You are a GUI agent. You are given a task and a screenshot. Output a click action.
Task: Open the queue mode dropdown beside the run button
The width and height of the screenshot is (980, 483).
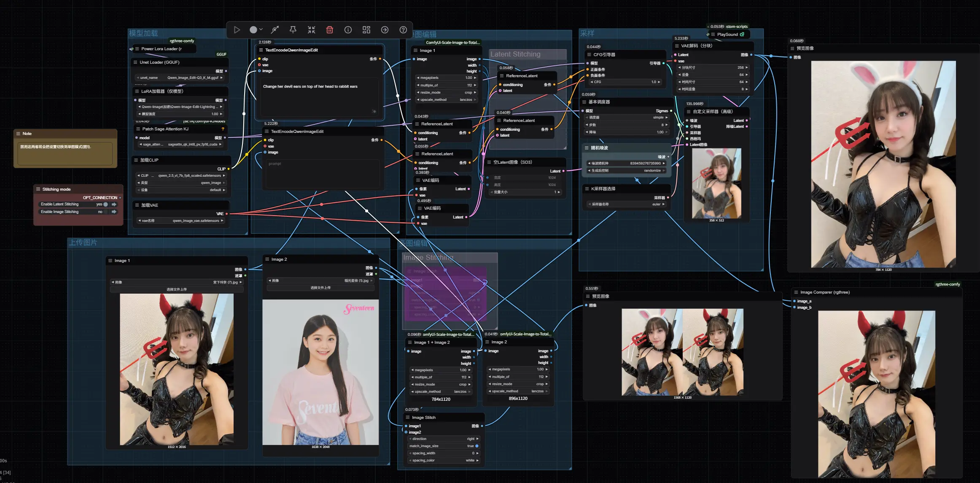[x=260, y=30]
